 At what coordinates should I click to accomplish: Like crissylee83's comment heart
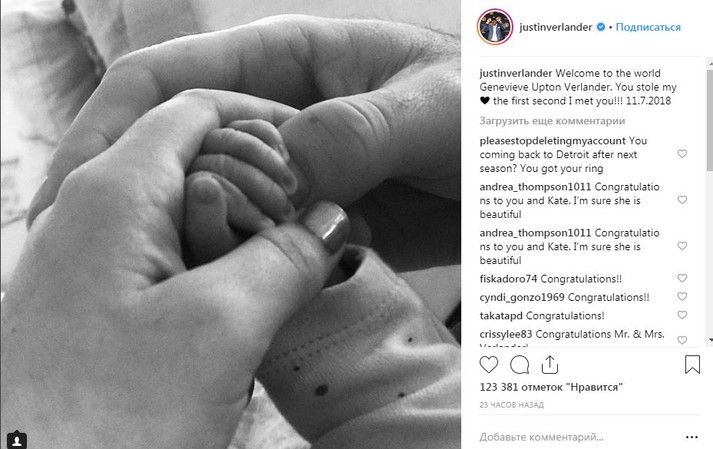pyautogui.click(x=682, y=340)
